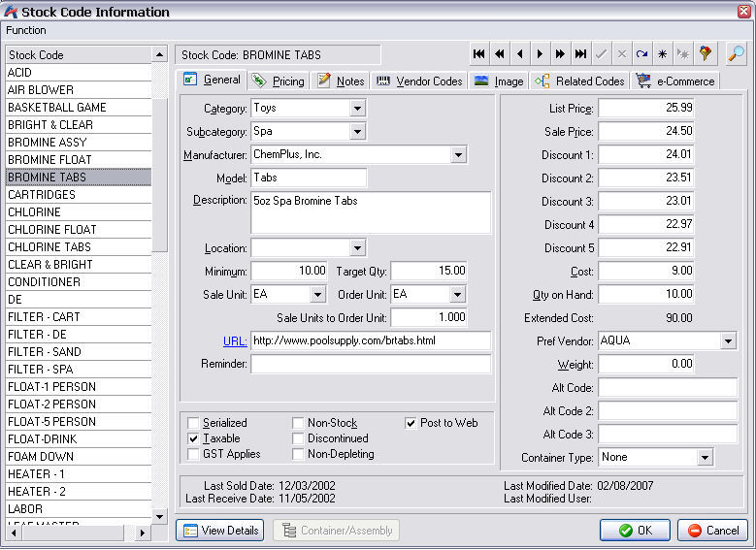
Task: Select CHLORINE FLOAT in the stock list
Action: tap(79, 230)
